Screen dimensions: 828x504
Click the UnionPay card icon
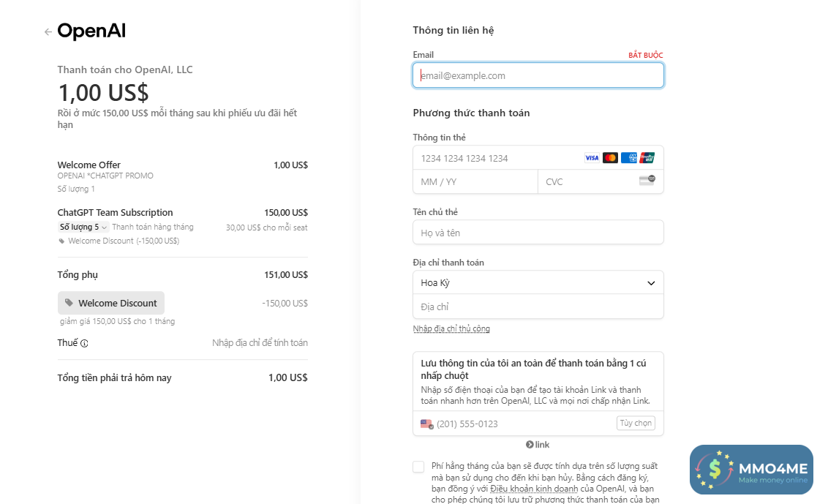pyautogui.click(x=647, y=158)
